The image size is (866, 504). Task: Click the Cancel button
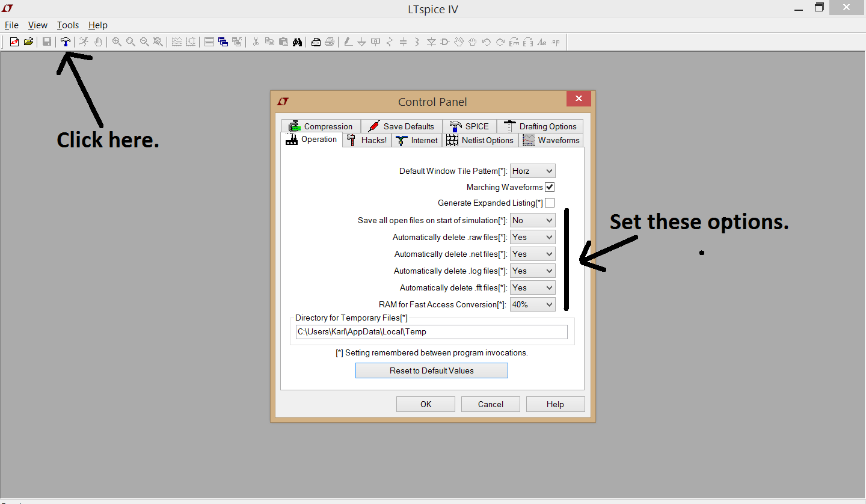(491, 404)
